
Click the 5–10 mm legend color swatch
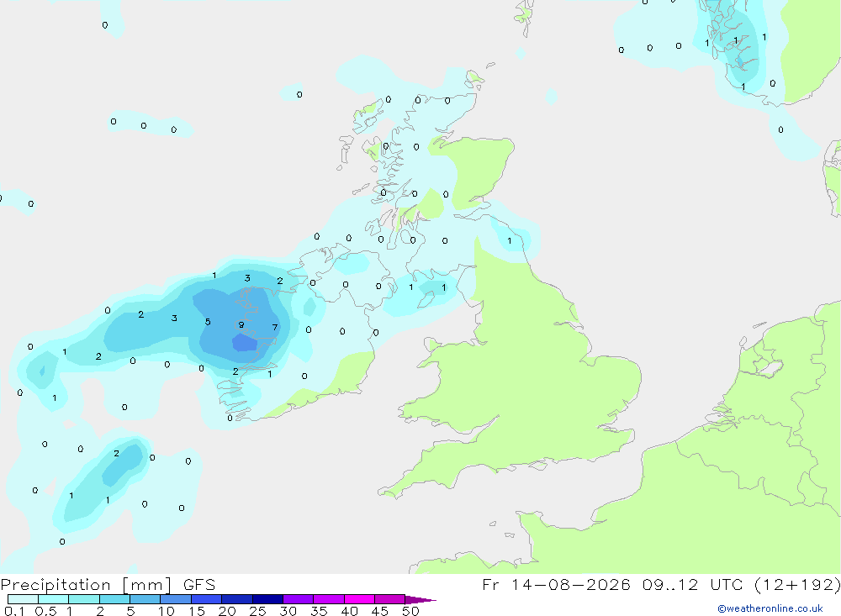coord(145,599)
